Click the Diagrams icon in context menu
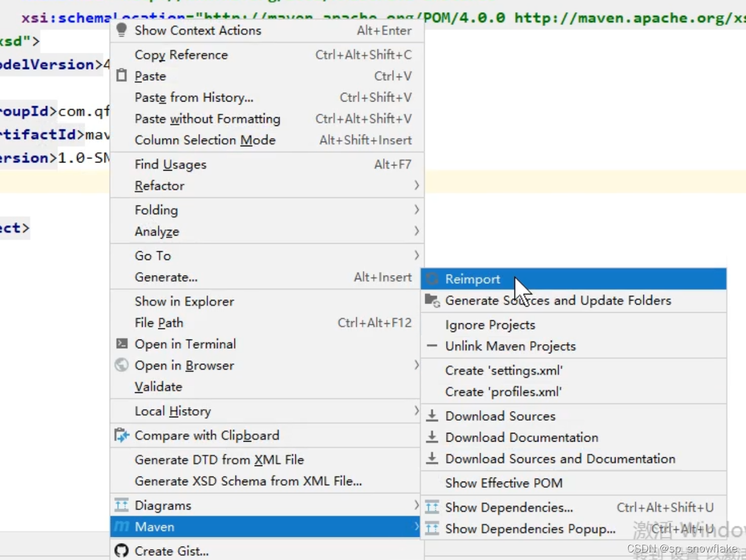Screen dimensions: 746x560 pyautogui.click(x=122, y=505)
